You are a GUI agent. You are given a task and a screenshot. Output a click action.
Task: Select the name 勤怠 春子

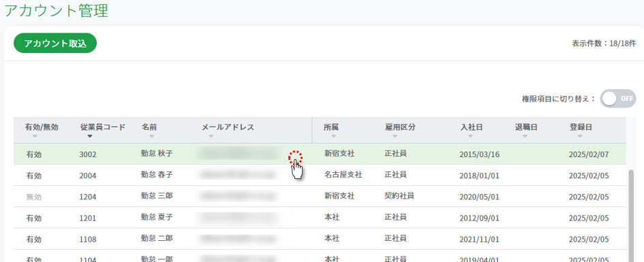click(157, 175)
